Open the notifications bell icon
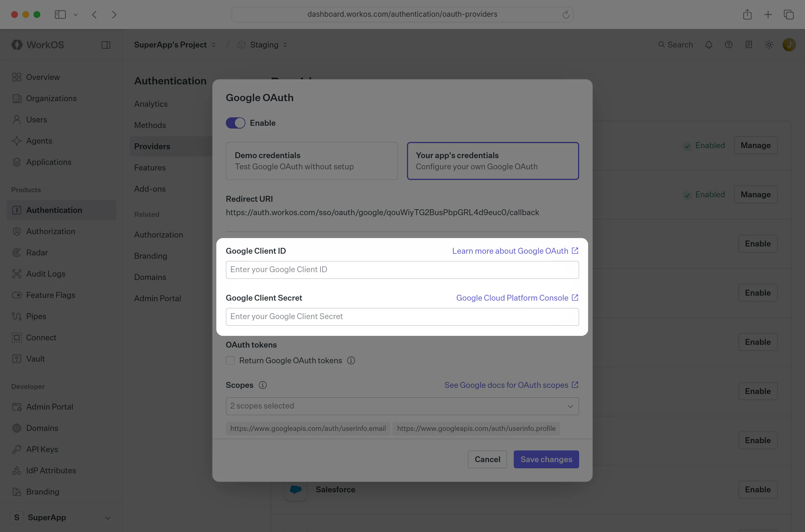The height and width of the screenshot is (532, 805). (709, 45)
